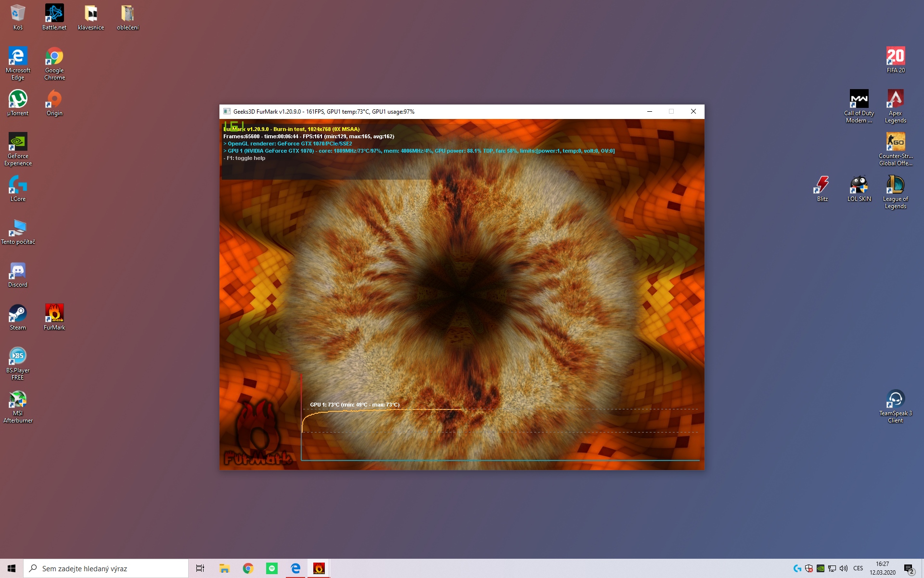Click the volume speaker tray icon
Viewport: 924px width, 578px height.
click(844, 568)
